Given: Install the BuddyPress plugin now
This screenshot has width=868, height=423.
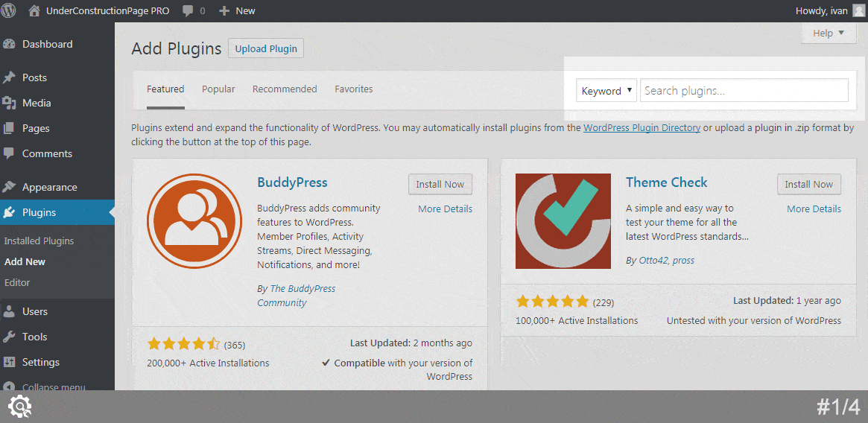Looking at the screenshot, I should [440, 185].
